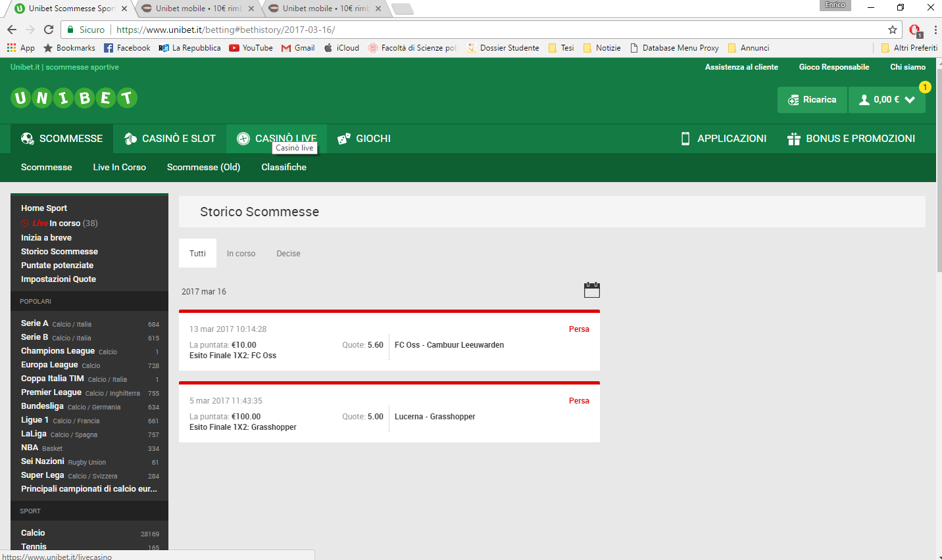
Task: Open Puntate potenziate in sidebar
Action: (x=57, y=265)
